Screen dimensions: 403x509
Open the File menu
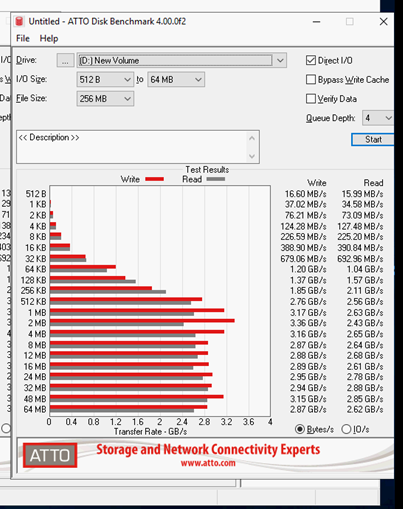pos(23,39)
